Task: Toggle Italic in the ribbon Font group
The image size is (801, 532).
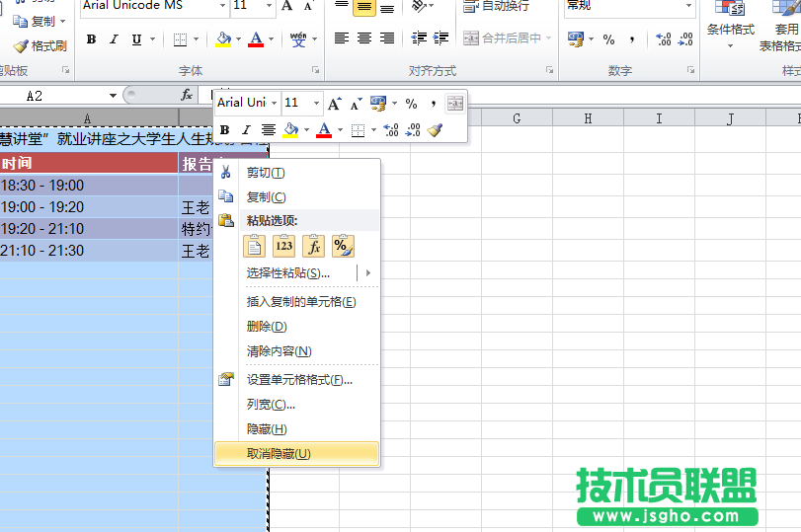Action: click(114, 39)
